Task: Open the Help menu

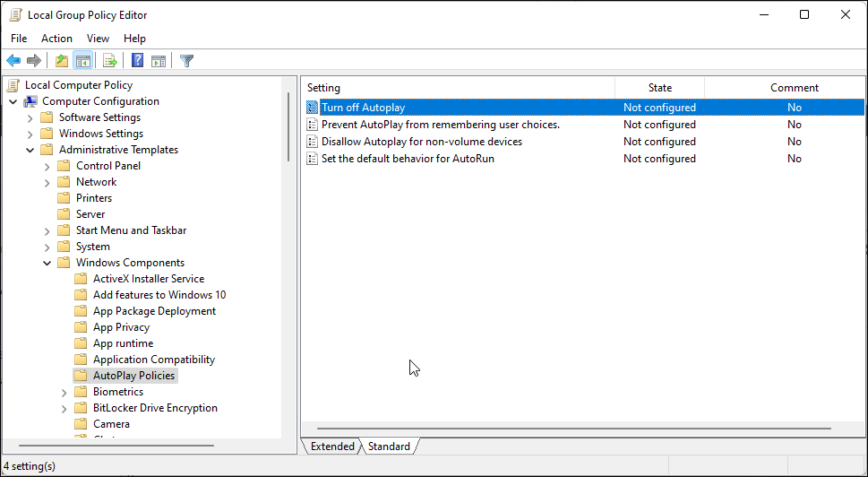Action: coord(134,39)
